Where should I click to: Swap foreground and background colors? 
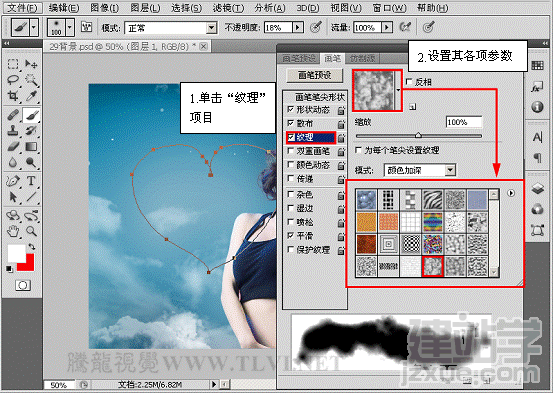(x=32, y=247)
